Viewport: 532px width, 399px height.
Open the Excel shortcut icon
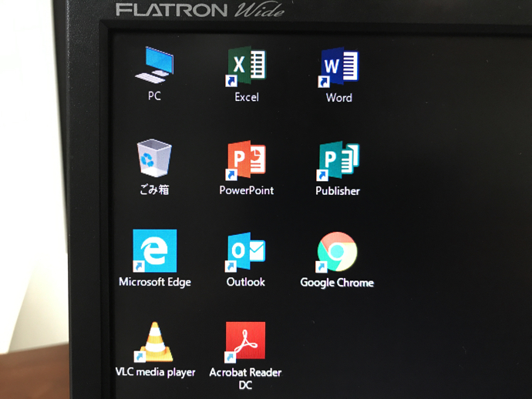click(246, 66)
